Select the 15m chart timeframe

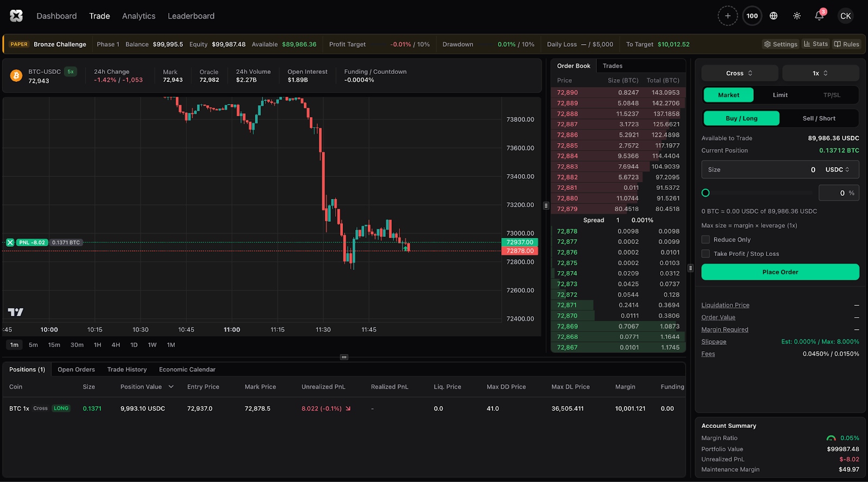coord(54,345)
